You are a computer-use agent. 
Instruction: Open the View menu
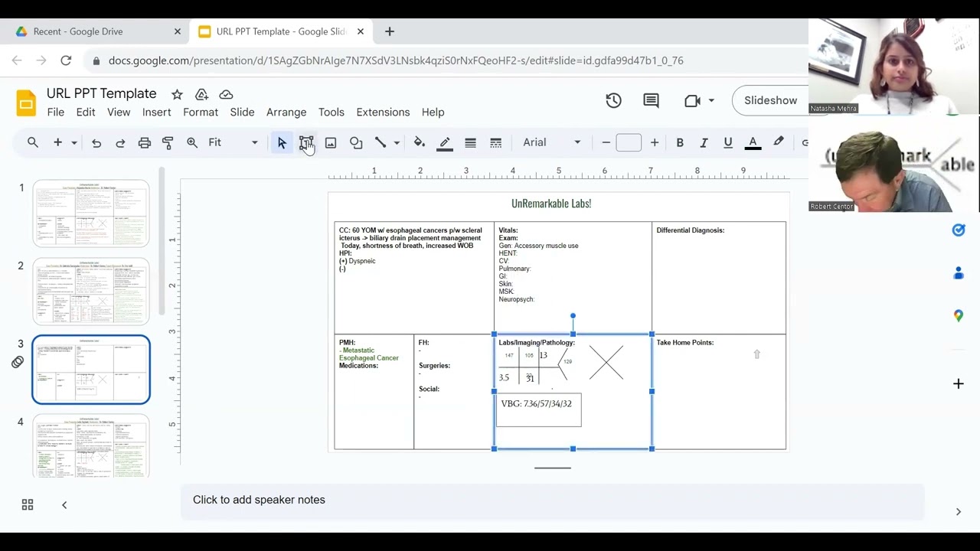click(119, 112)
